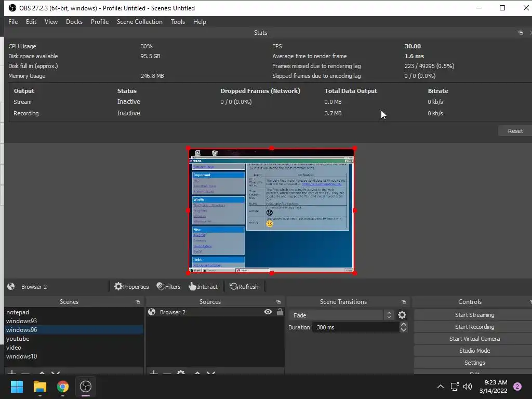Image resolution: width=532 pixels, height=399 pixels.
Task: Open Google Chrome from the taskbar
Action: point(63,387)
